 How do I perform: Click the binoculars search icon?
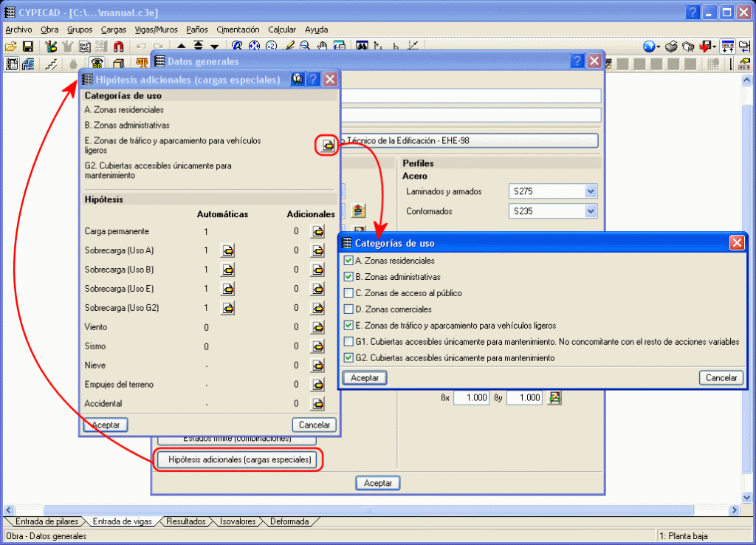click(x=362, y=46)
